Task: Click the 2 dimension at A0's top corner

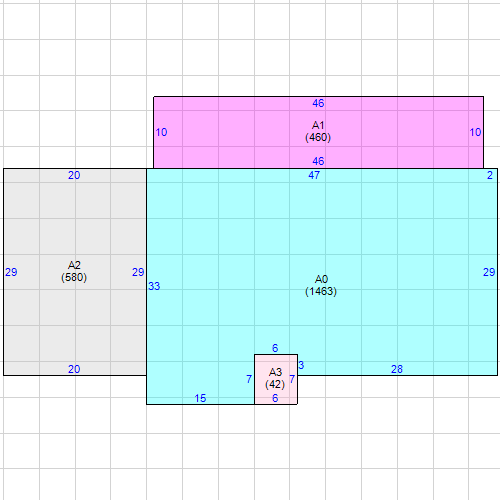Action: pyautogui.click(x=490, y=175)
